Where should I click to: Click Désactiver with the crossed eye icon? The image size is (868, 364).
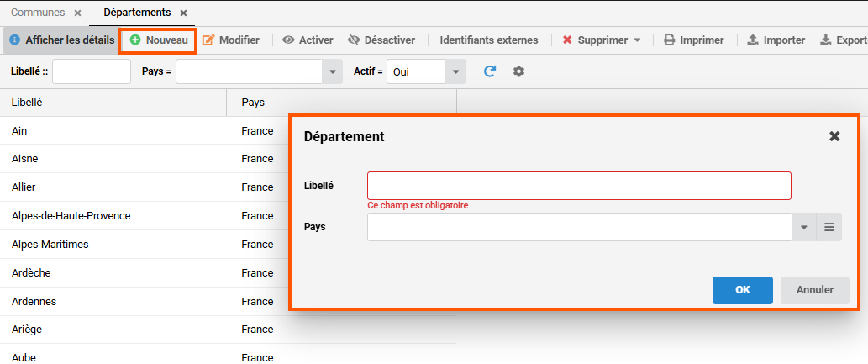(x=381, y=40)
